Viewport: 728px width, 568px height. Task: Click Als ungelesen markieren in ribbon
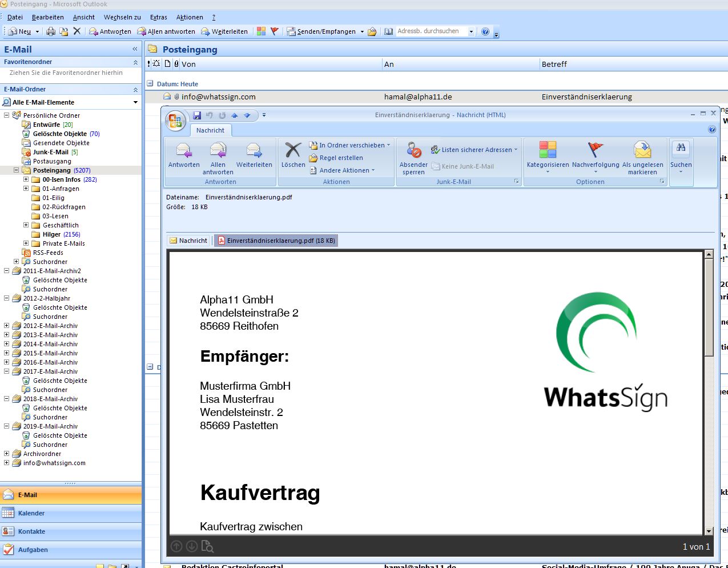point(642,158)
